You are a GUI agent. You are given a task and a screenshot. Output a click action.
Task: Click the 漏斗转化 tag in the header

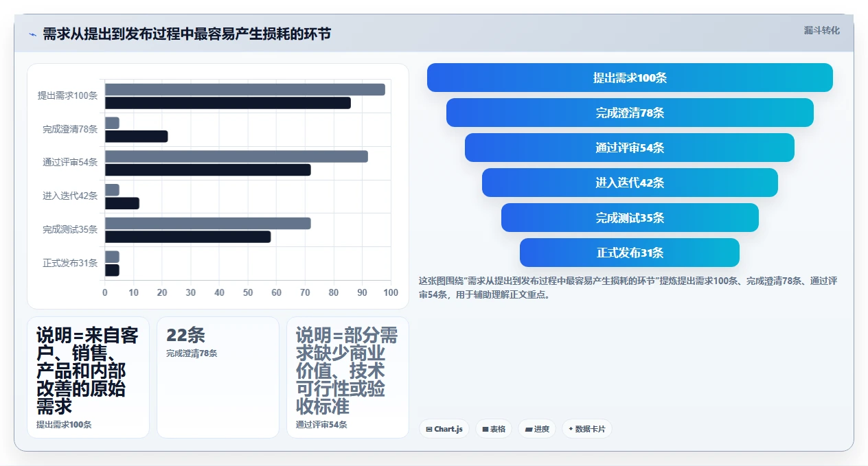click(821, 30)
